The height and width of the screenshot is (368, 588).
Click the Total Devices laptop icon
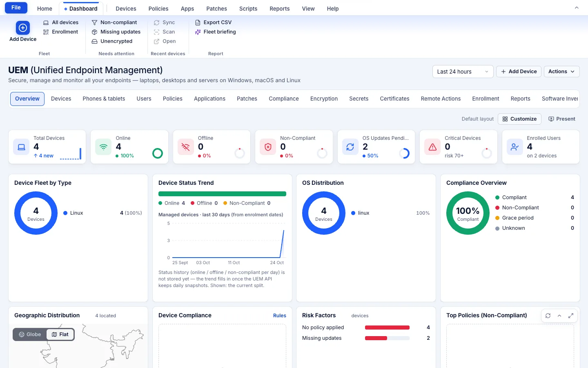(x=21, y=147)
